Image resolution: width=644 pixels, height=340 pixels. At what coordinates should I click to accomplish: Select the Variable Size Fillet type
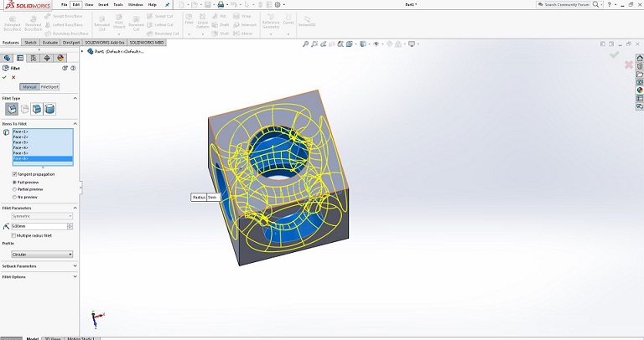[x=24, y=109]
